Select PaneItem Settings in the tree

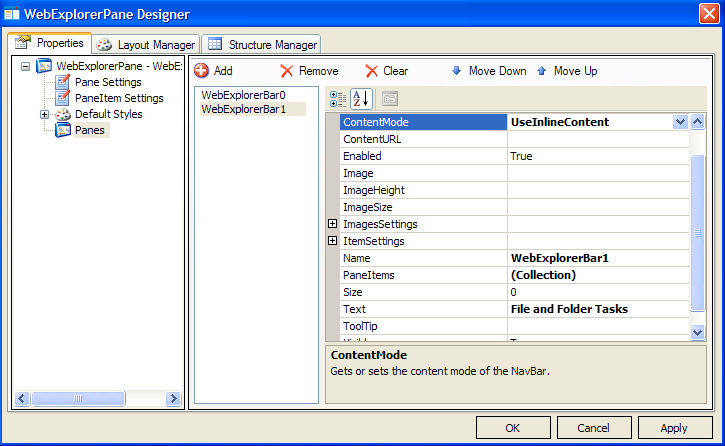(x=118, y=98)
